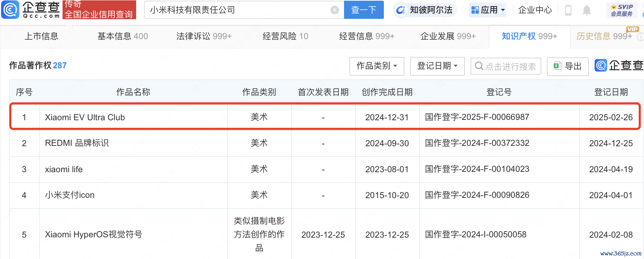Screen dimensions: 644x259
Task: Click 导出 export button
Action: click(568, 66)
